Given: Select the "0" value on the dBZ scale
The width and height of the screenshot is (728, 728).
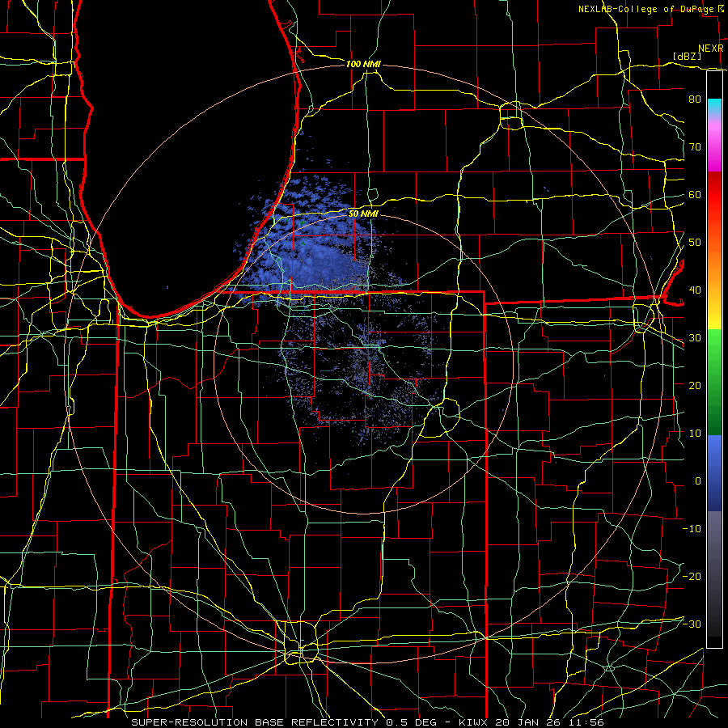Looking at the screenshot, I should (x=698, y=481).
